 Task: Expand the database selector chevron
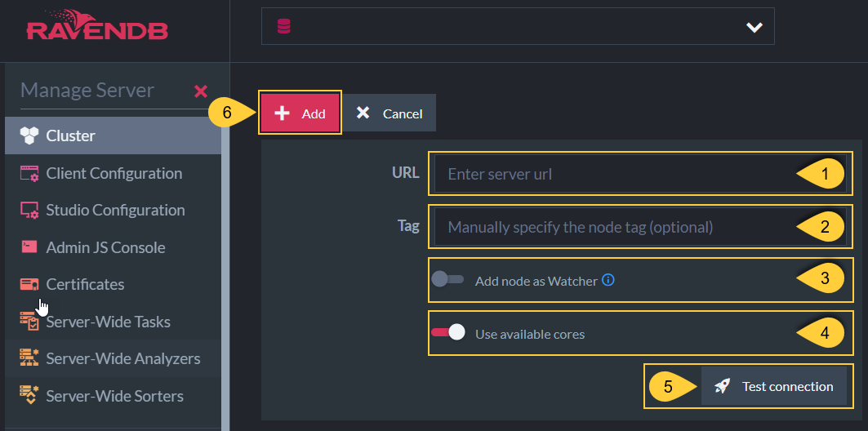coord(754,27)
